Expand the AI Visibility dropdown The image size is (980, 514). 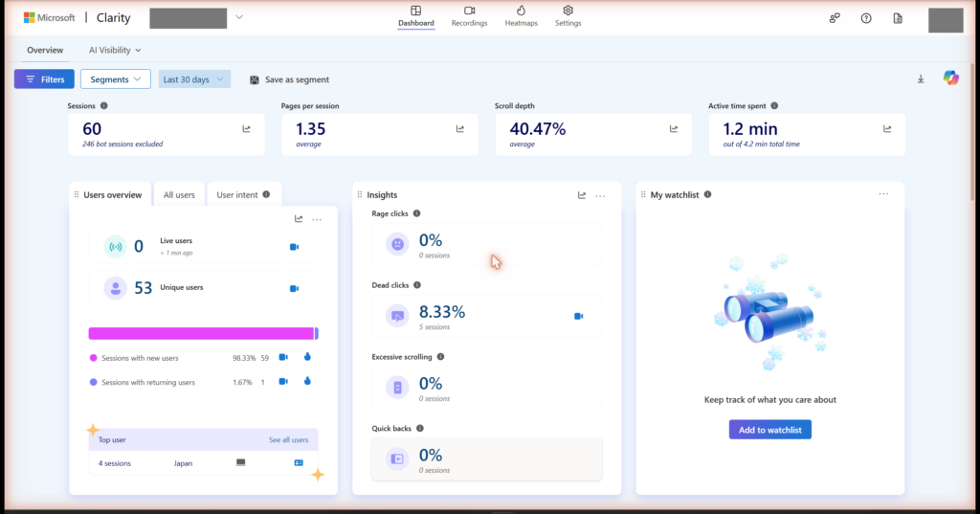click(115, 50)
